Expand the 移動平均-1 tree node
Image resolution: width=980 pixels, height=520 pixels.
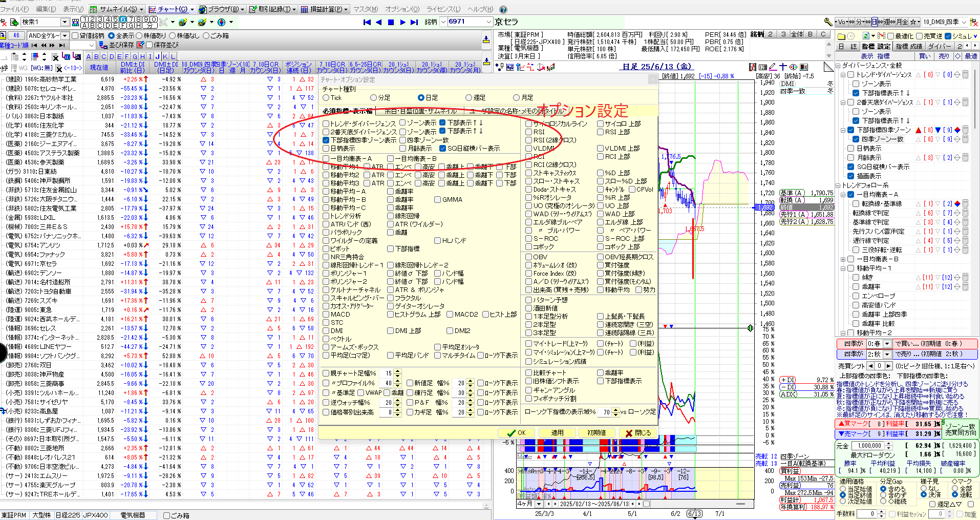pyautogui.click(x=843, y=268)
